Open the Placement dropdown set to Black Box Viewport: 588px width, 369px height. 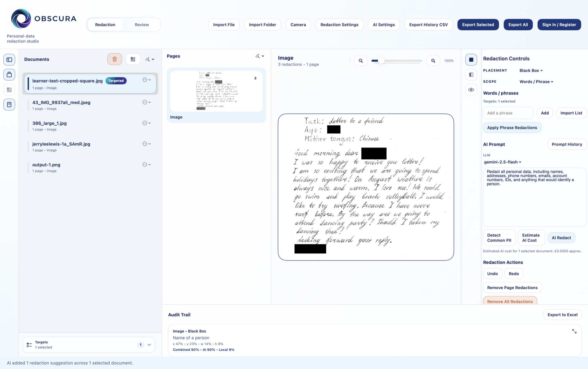[x=531, y=70]
